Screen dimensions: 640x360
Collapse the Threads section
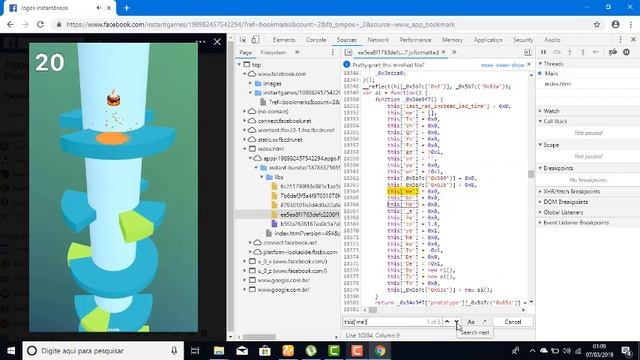pyautogui.click(x=540, y=64)
